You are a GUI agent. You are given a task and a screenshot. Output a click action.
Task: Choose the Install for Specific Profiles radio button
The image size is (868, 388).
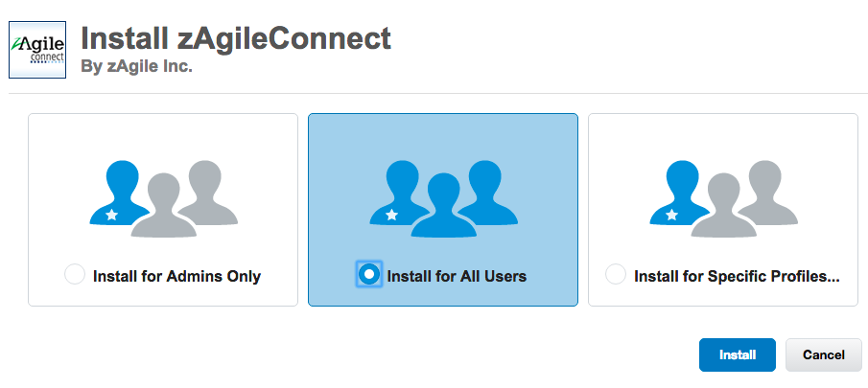point(616,276)
